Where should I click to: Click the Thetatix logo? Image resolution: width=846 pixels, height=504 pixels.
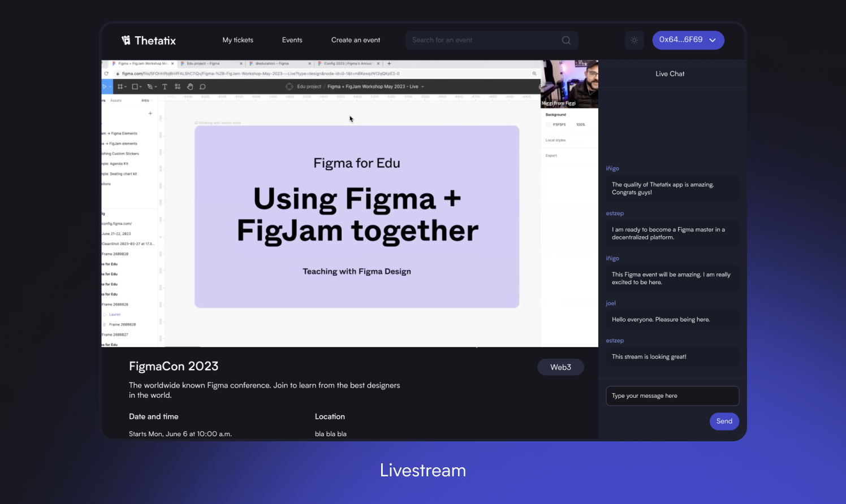click(149, 40)
